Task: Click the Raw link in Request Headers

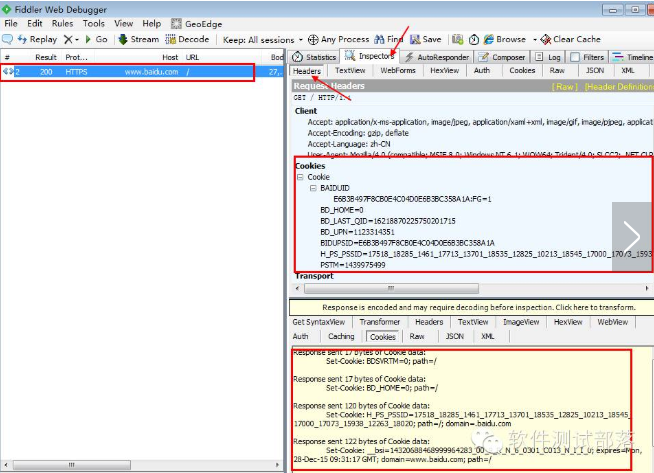Action: coord(566,86)
